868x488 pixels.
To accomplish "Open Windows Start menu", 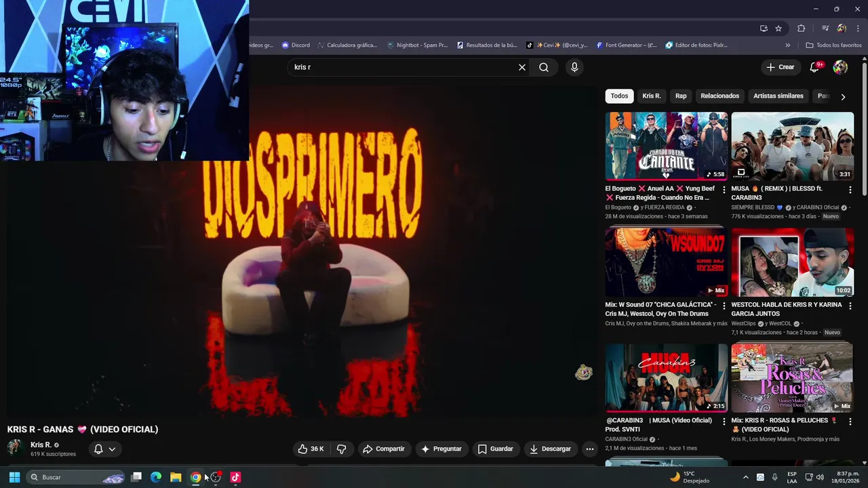I will (x=14, y=477).
